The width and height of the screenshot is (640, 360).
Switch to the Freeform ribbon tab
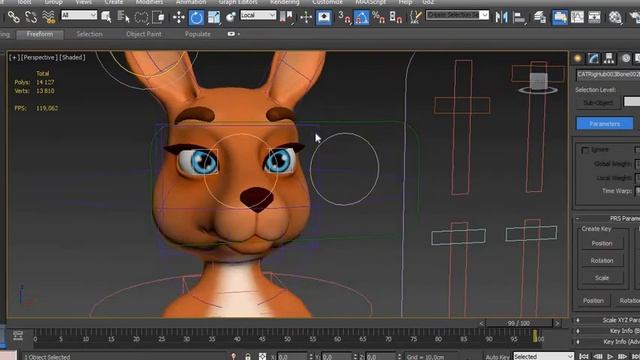(40, 34)
